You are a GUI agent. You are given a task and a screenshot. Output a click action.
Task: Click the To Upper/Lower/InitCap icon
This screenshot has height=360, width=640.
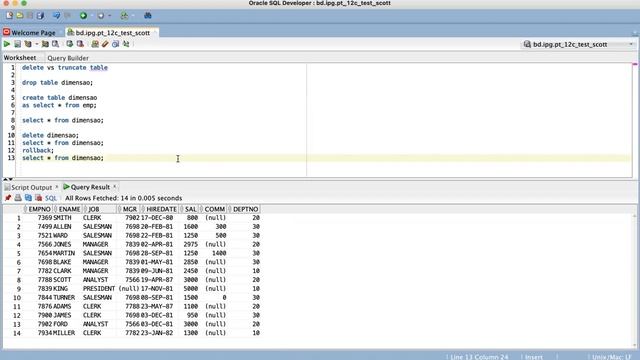[x=126, y=44]
